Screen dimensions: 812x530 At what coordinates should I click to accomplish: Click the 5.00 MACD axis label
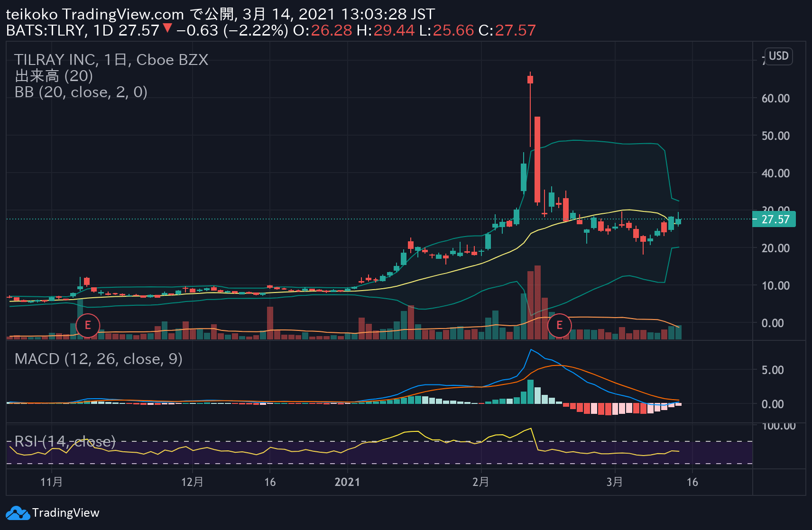click(x=773, y=370)
